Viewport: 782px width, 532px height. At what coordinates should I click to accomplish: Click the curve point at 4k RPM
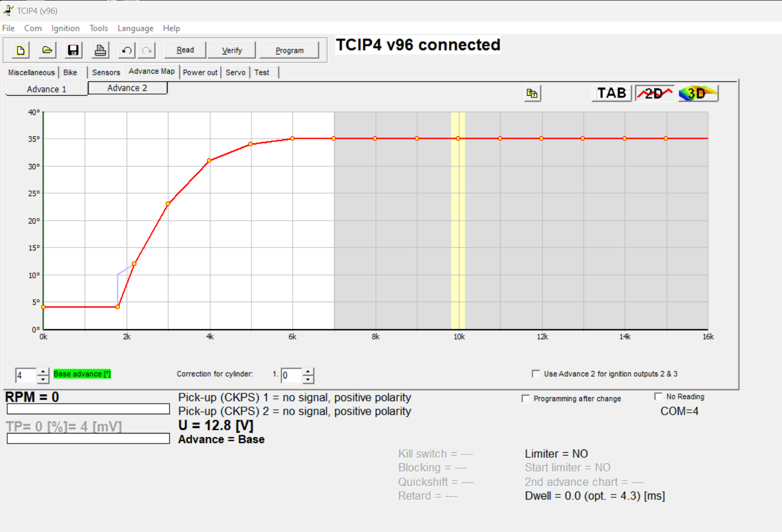coord(209,161)
